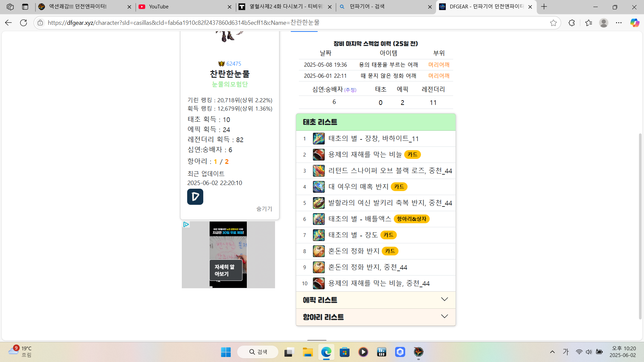Click the ad info triangle icon

point(186,224)
